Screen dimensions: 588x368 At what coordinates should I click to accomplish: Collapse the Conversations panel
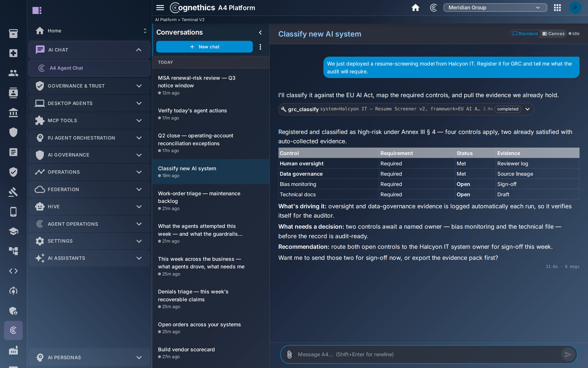click(260, 32)
